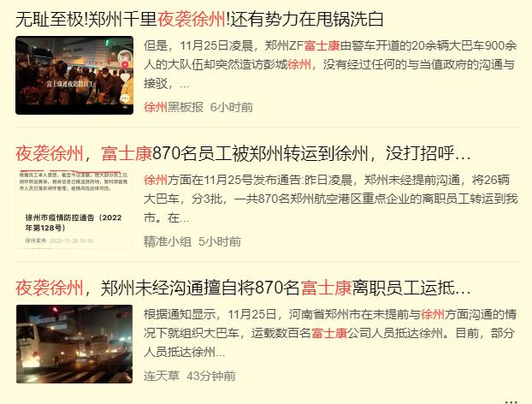Open the three-dot more menu at bottom right
Image resolution: width=532 pixels, height=404 pixels.
tap(511, 401)
